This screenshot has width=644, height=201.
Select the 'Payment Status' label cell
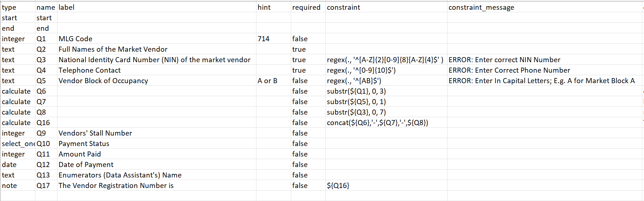pos(157,144)
